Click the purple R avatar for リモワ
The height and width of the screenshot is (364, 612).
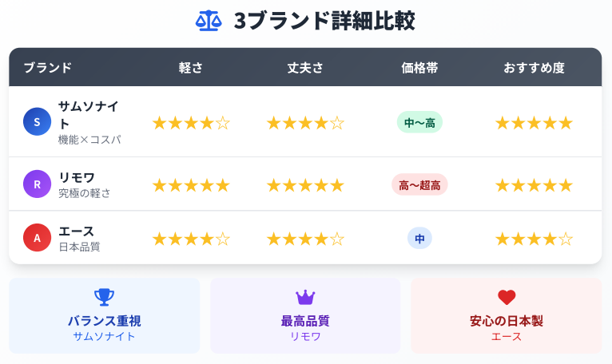[x=37, y=184]
